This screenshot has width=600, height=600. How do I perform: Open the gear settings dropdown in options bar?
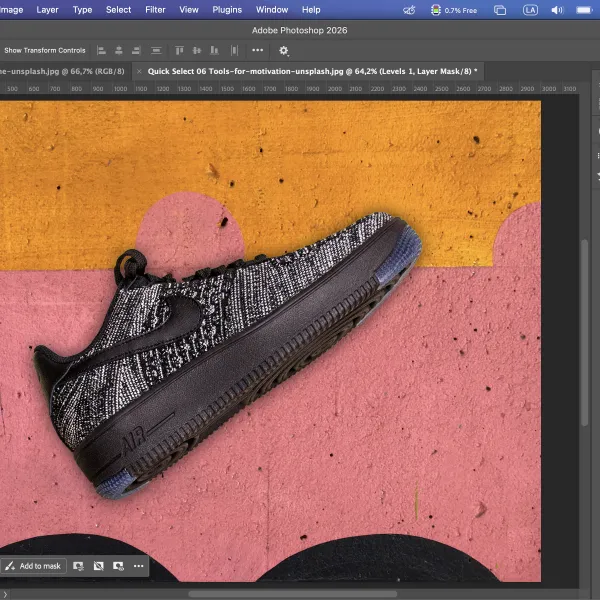coord(284,51)
